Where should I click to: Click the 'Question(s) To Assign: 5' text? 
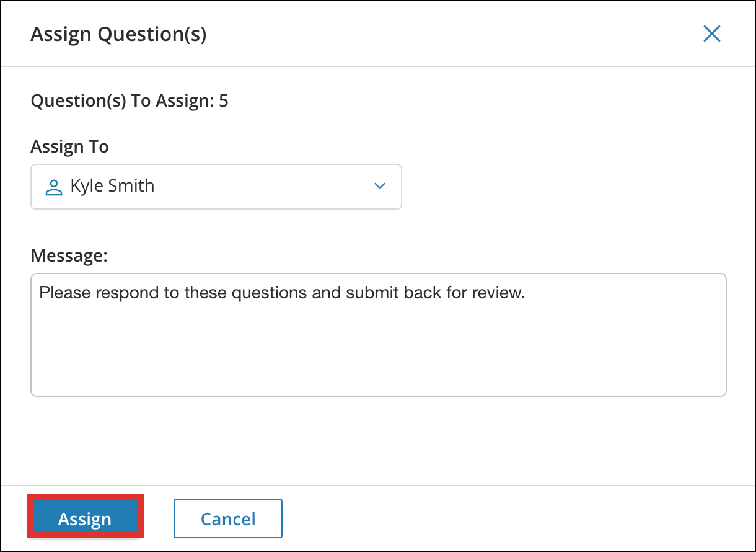130,100
